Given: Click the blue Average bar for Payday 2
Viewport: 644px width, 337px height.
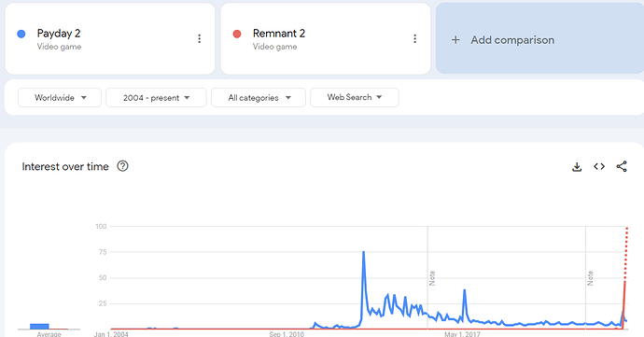Looking at the screenshot, I should [39, 327].
